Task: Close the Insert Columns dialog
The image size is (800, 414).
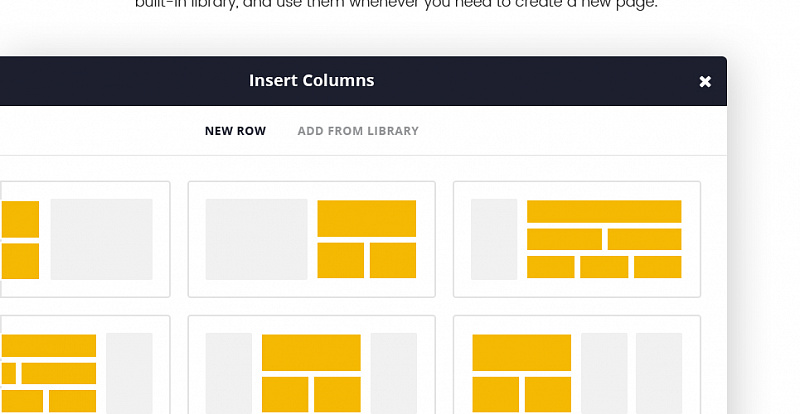Action: (x=705, y=82)
